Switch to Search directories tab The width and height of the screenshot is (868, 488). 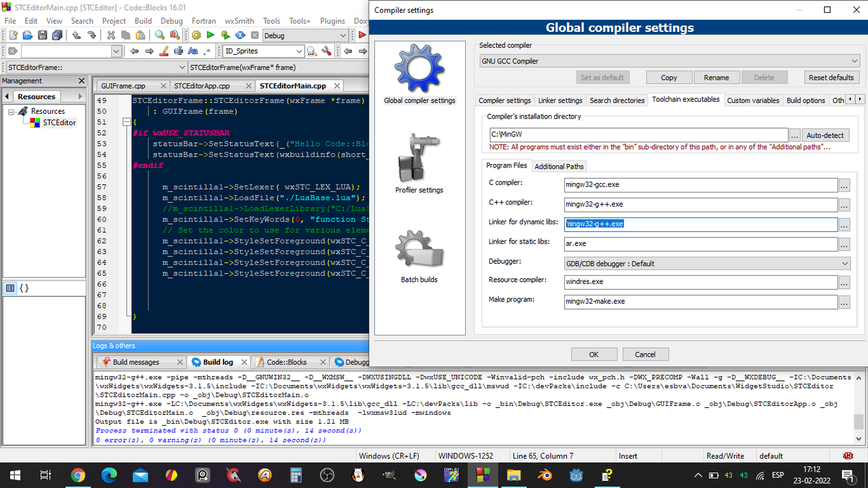[x=617, y=100]
